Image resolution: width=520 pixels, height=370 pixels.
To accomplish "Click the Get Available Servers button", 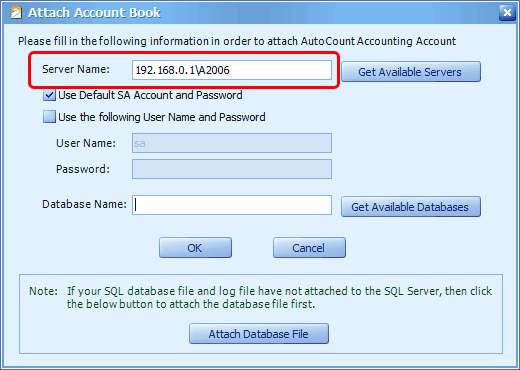I will click(411, 72).
